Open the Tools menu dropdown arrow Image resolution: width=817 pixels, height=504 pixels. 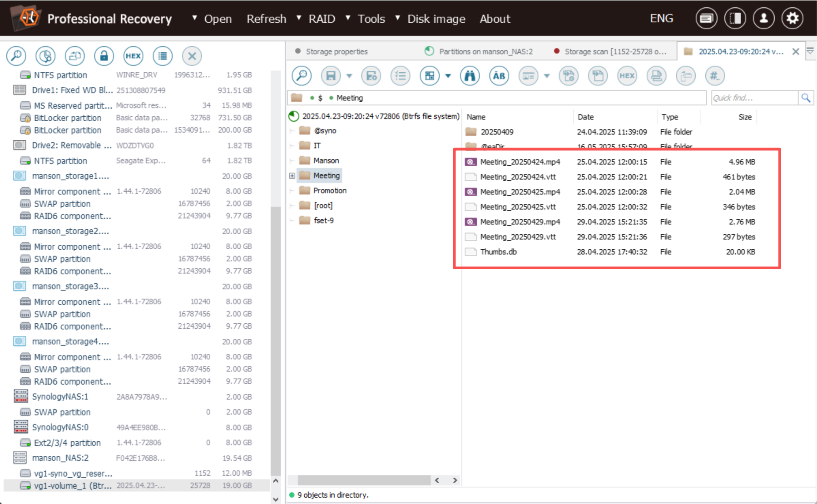348,18
